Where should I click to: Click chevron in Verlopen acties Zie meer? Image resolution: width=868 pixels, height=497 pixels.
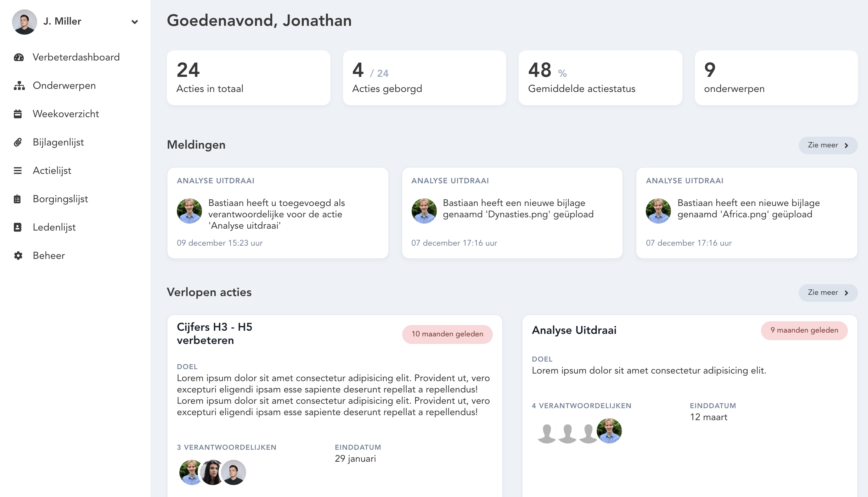[x=846, y=293]
